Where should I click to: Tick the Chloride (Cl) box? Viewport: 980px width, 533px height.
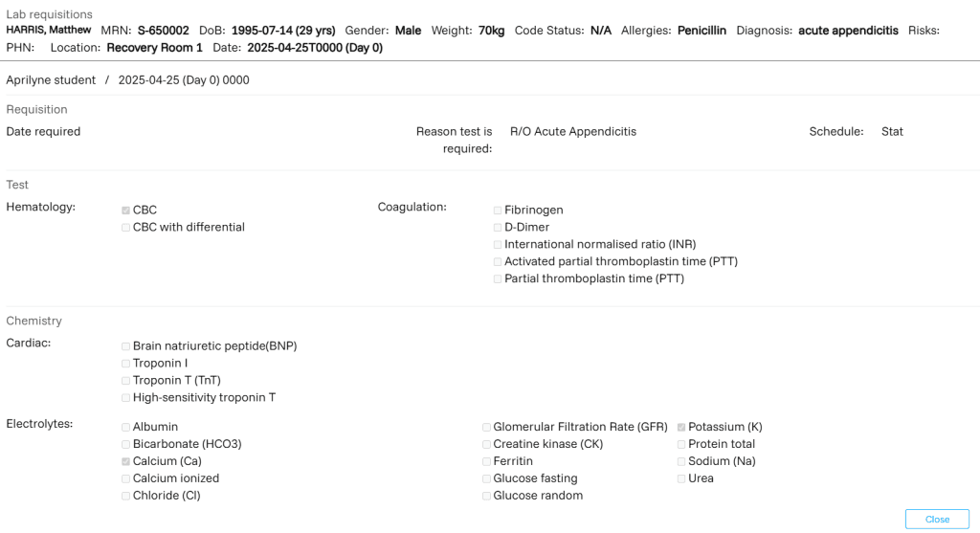tap(125, 497)
